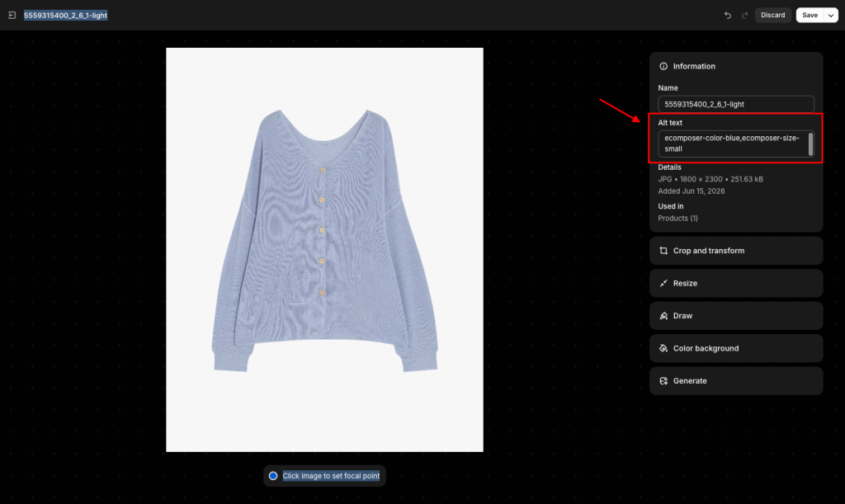Open the Color background section

pyautogui.click(x=736, y=348)
